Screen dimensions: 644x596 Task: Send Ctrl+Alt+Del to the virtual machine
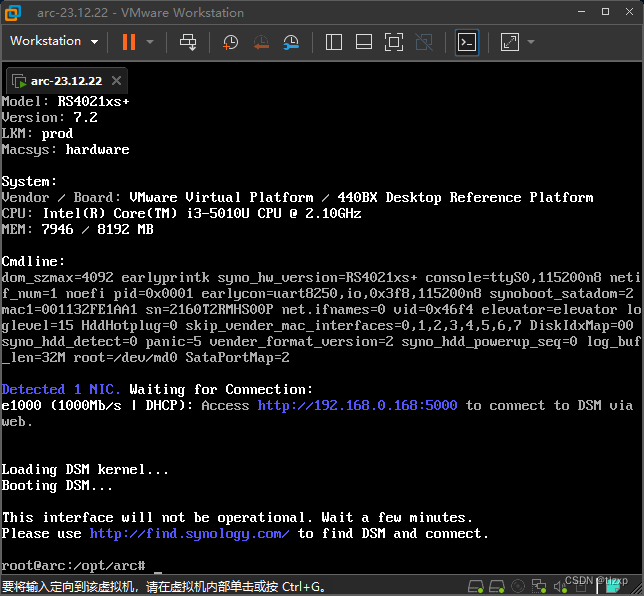pos(188,42)
